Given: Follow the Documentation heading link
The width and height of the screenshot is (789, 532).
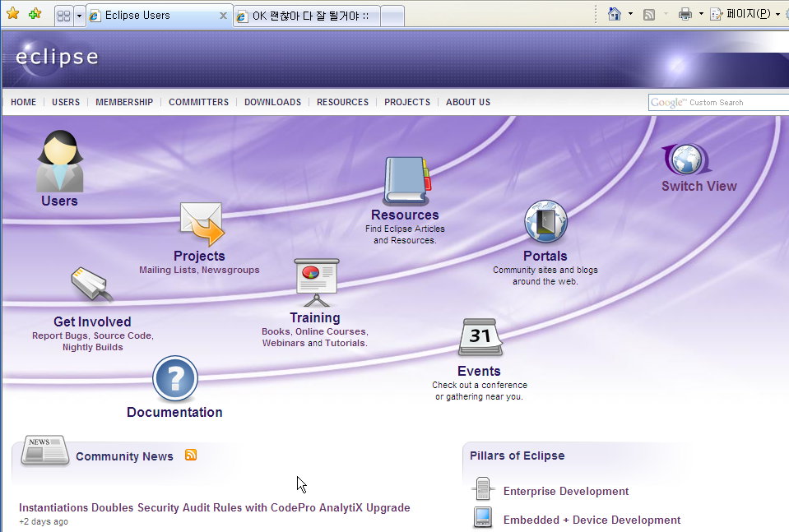Looking at the screenshot, I should pos(174,412).
